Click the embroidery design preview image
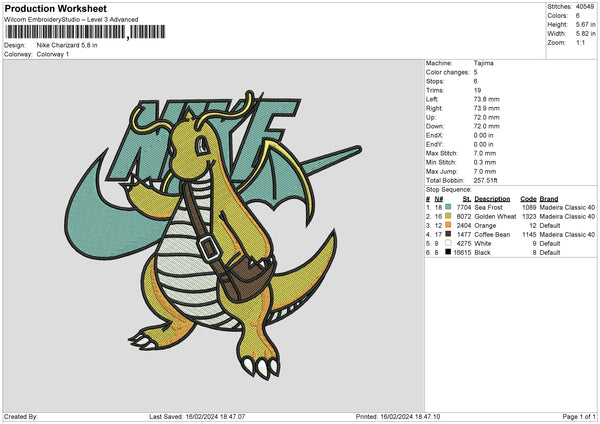This screenshot has height=424, width=600. coord(213,235)
